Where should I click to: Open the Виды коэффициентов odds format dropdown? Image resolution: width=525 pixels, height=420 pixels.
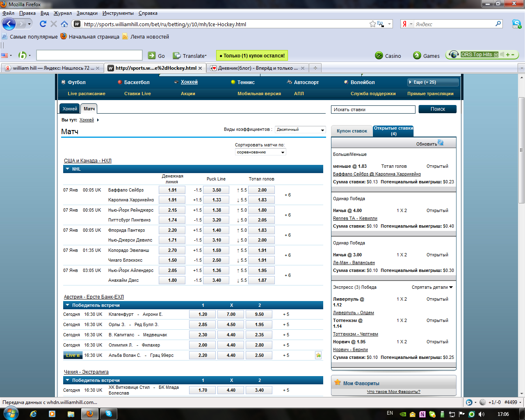click(x=300, y=130)
